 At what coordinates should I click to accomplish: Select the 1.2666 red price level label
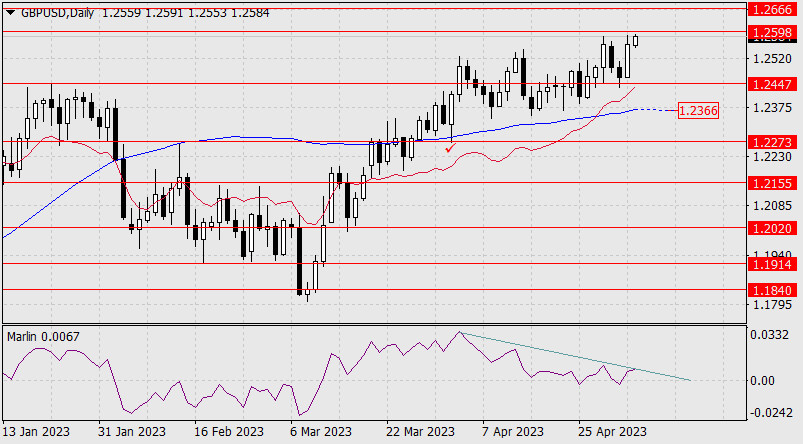click(773, 9)
